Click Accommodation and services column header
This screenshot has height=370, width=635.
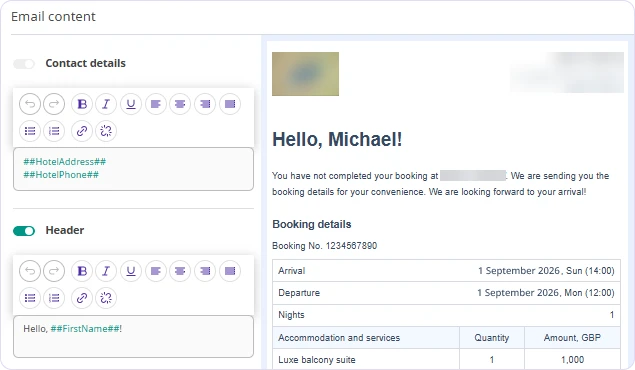click(339, 338)
